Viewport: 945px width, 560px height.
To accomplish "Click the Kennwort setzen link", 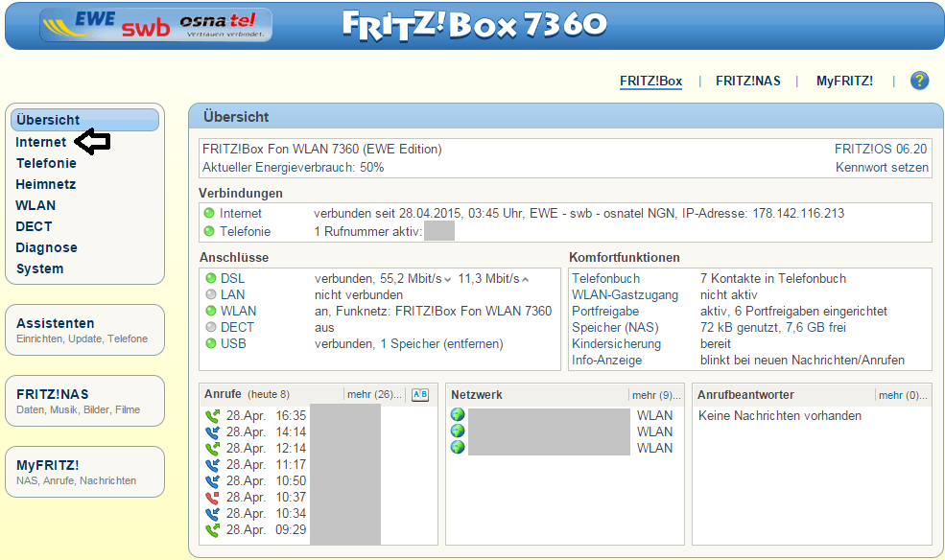I will tap(882, 167).
